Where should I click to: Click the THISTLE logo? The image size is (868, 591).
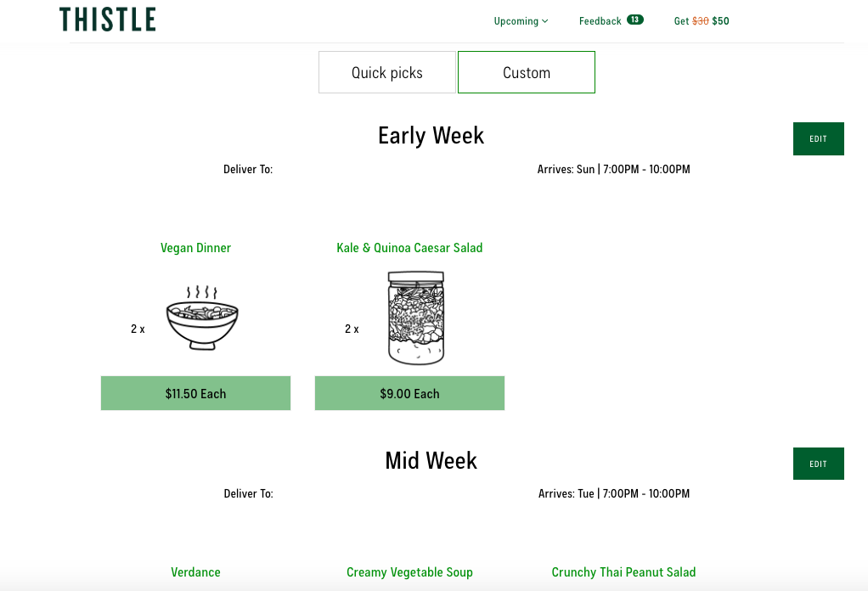(107, 20)
